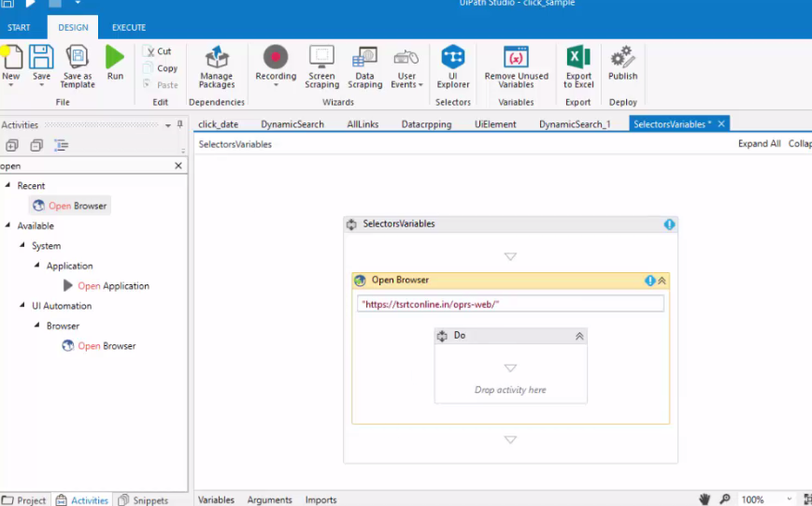Viewport: 812px width, 506px height.
Task: Click the New workflow icon
Action: pos(11,57)
